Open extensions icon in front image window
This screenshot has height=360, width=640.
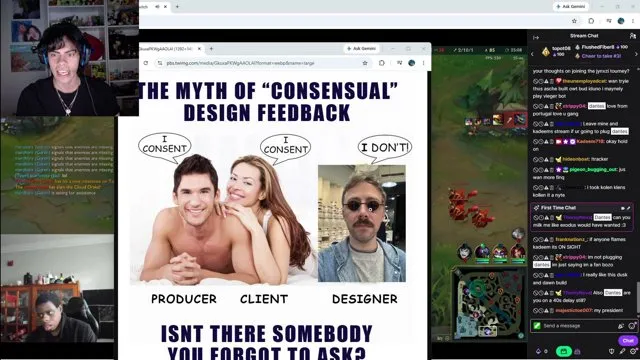coord(382,63)
